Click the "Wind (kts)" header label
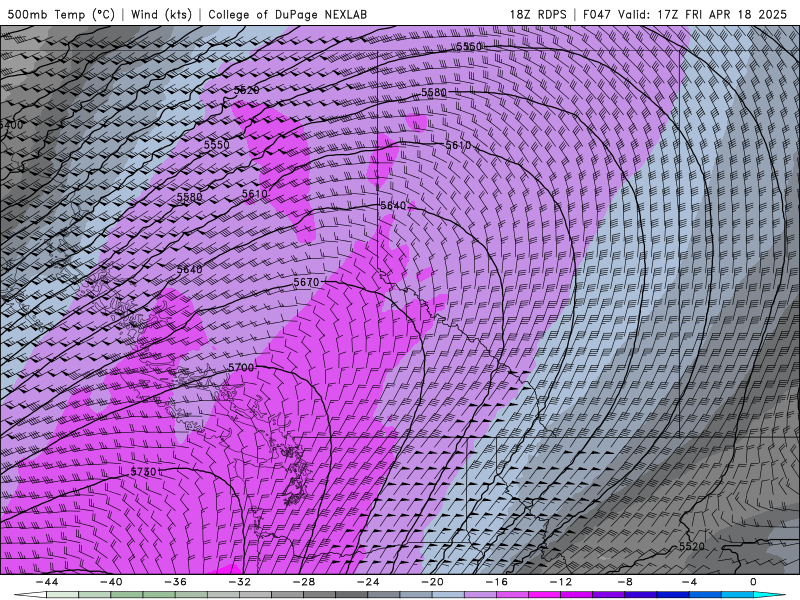Image resolution: width=800 pixels, height=600 pixels. 161,14
